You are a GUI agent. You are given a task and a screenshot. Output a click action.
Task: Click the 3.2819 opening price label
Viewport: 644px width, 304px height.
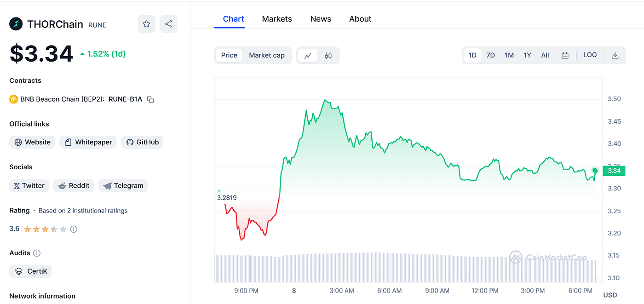(227, 198)
